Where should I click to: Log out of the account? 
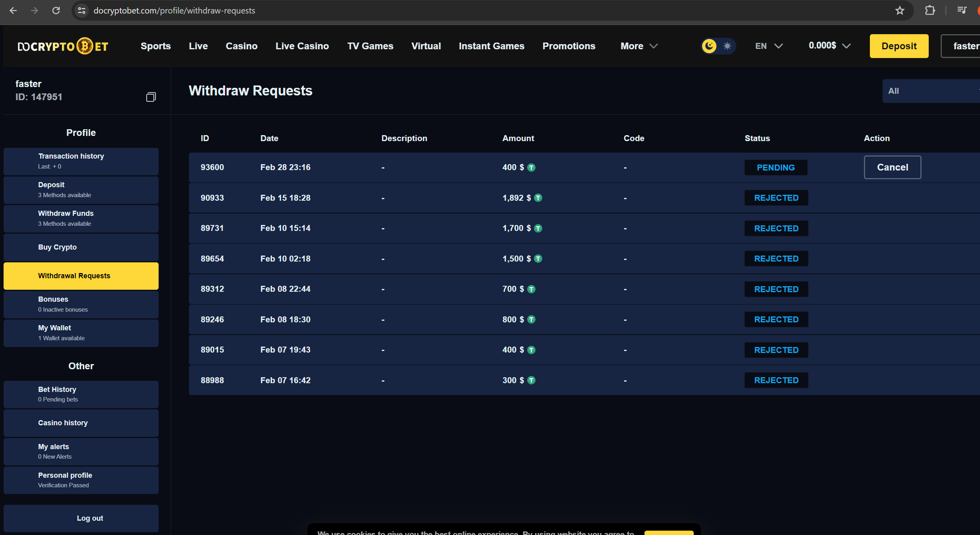tap(81, 518)
